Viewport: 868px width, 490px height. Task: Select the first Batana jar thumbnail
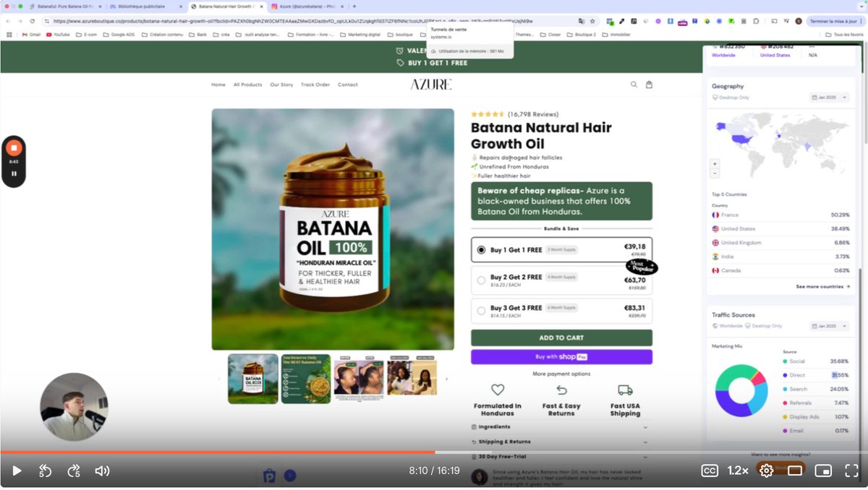pyautogui.click(x=253, y=379)
